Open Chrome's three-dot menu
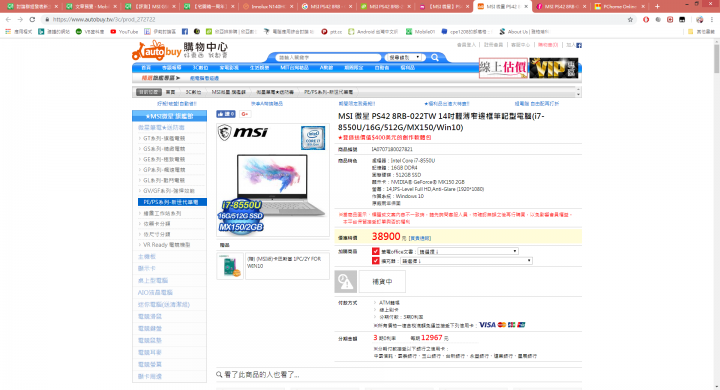The height and width of the screenshot is (390, 720). click(712, 19)
